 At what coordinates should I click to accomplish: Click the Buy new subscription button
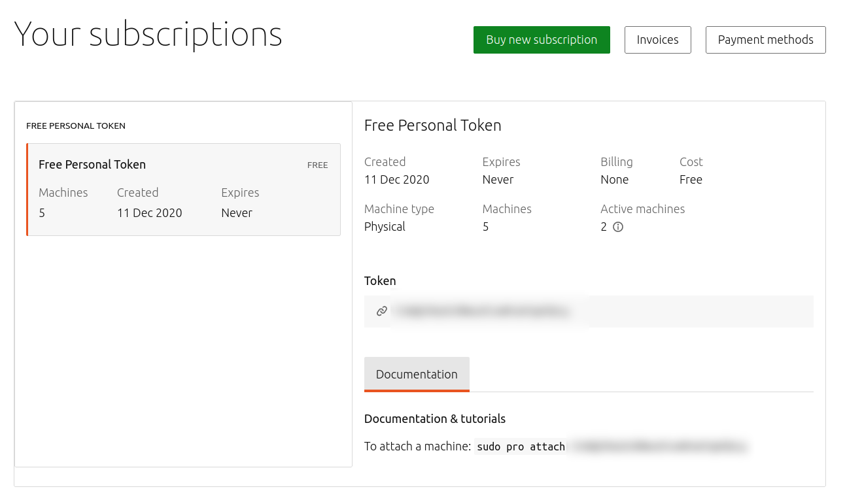(x=542, y=40)
